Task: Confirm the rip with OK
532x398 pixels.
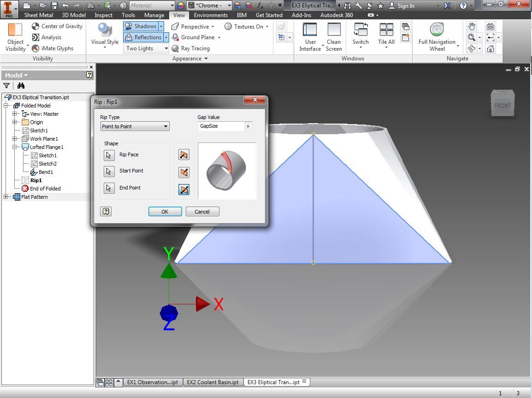Action: [x=165, y=211]
